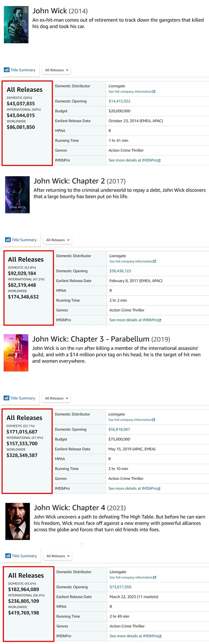Click worldwide total $328,349,387
Viewport: 209px width, 644px height.
[x=22, y=455]
